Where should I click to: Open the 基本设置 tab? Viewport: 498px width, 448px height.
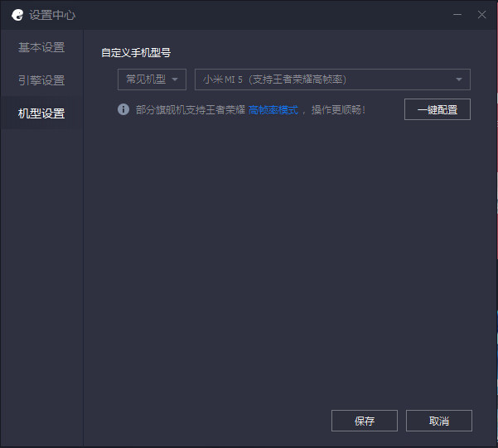(x=41, y=47)
